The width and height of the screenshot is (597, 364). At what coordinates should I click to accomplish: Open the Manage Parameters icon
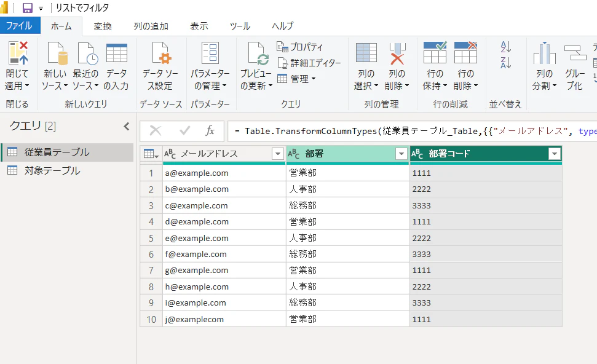pyautogui.click(x=210, y=52)
